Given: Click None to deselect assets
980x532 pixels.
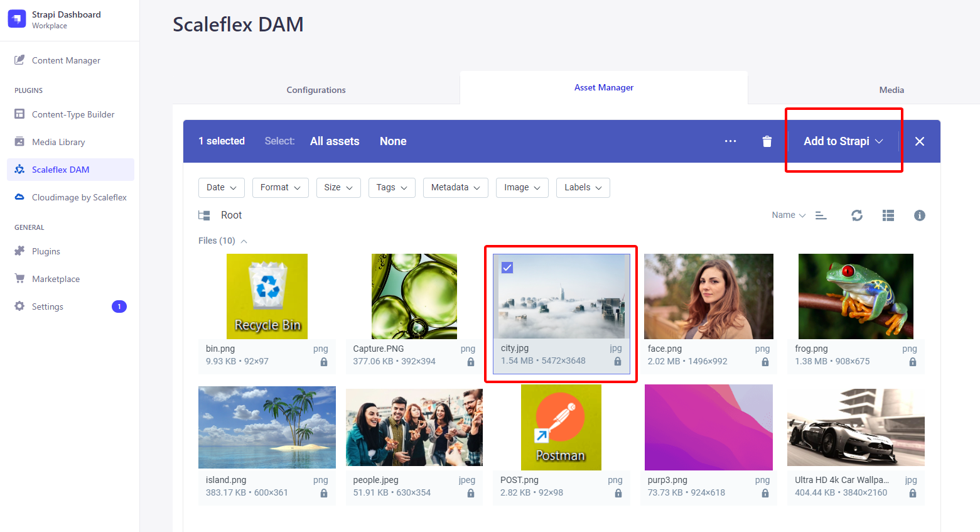Looking at the screenshot, I should [x=393, y=141].
